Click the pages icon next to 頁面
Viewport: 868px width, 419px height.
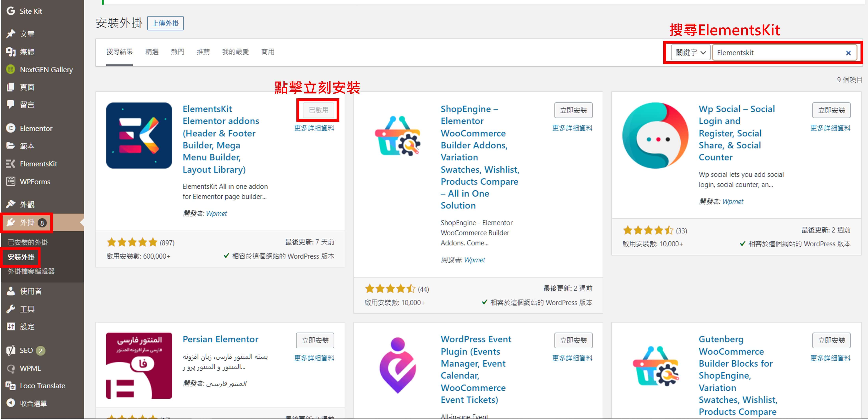coord(11,87)
